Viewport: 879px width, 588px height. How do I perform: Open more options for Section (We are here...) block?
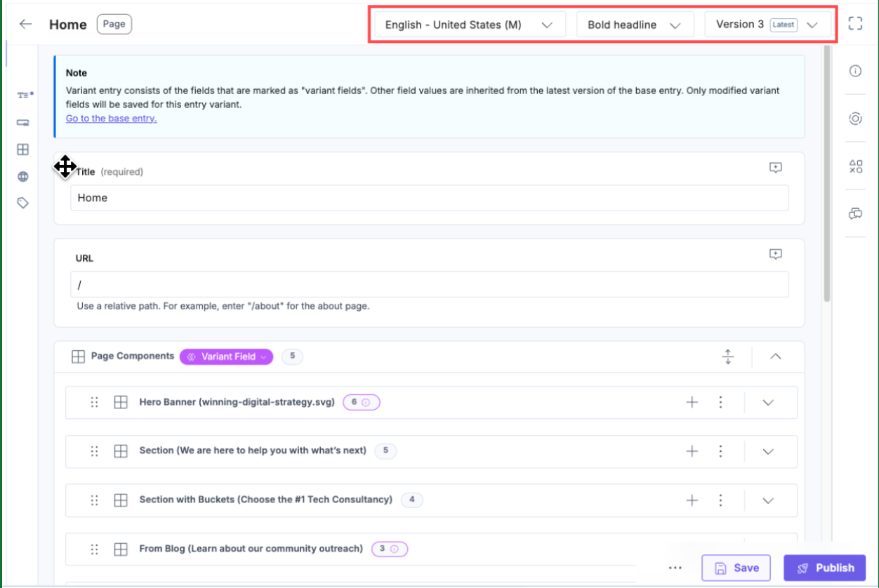(720, 451)
